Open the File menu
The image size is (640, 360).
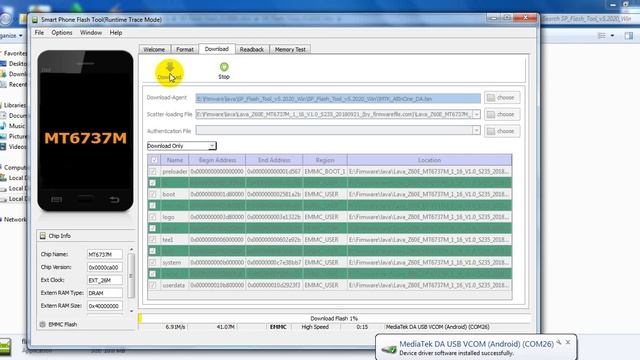39,33
